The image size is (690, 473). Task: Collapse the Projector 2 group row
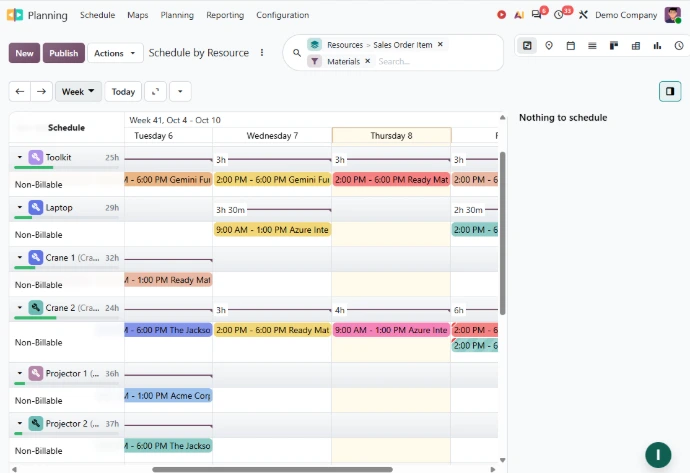pos(19,423)
